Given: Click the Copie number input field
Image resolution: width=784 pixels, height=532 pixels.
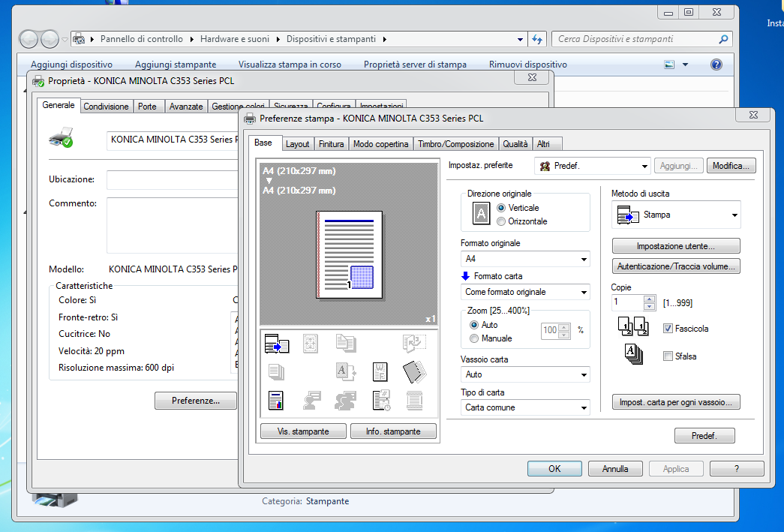Looking at the screenshot, I should pos(628,302).
